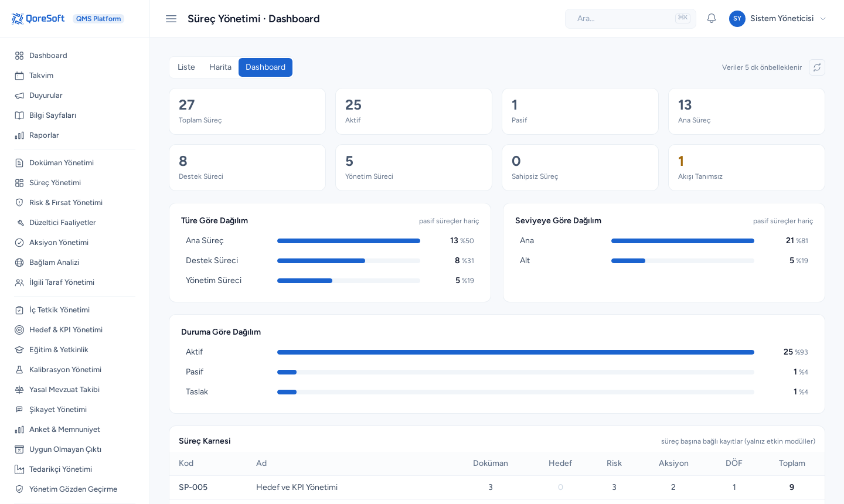Click the Takvim calendar icon

[19, 76]
